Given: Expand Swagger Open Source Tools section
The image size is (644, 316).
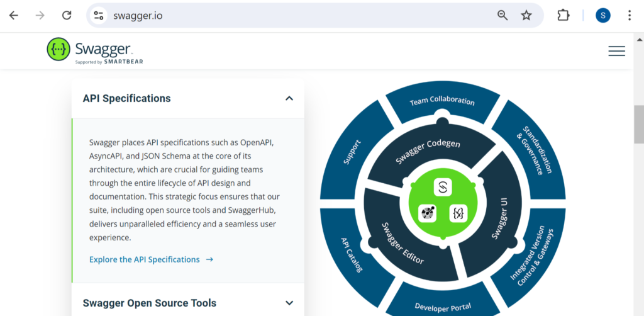Looking at the screenshot, I should click(289, 303).
